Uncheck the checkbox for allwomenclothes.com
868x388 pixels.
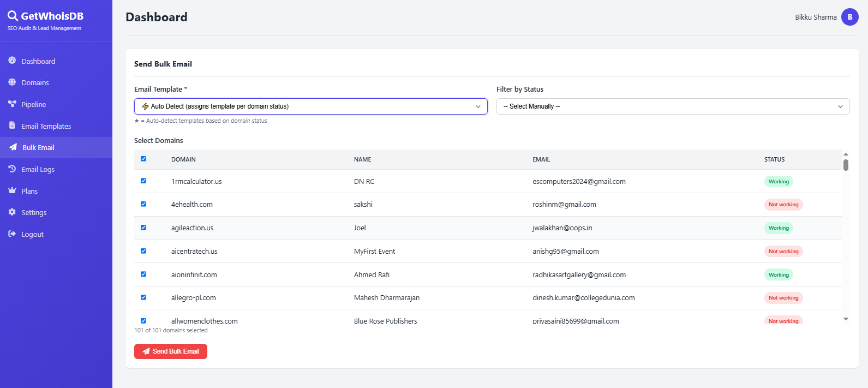[143, 321]
